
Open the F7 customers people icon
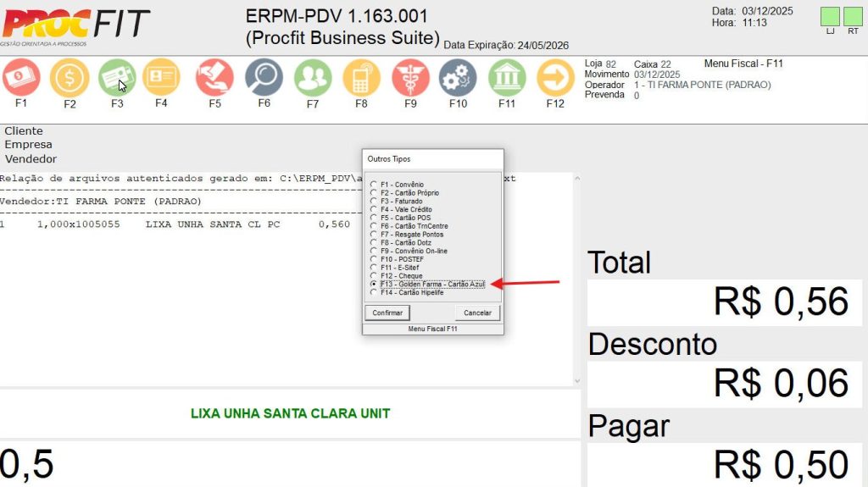pos(313,79)
